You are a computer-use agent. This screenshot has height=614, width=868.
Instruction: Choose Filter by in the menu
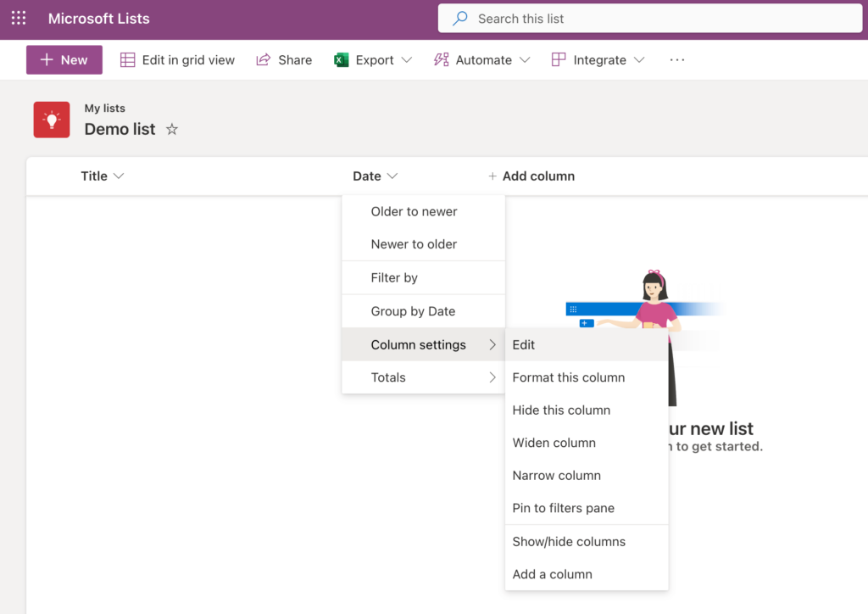pos(424,278)
